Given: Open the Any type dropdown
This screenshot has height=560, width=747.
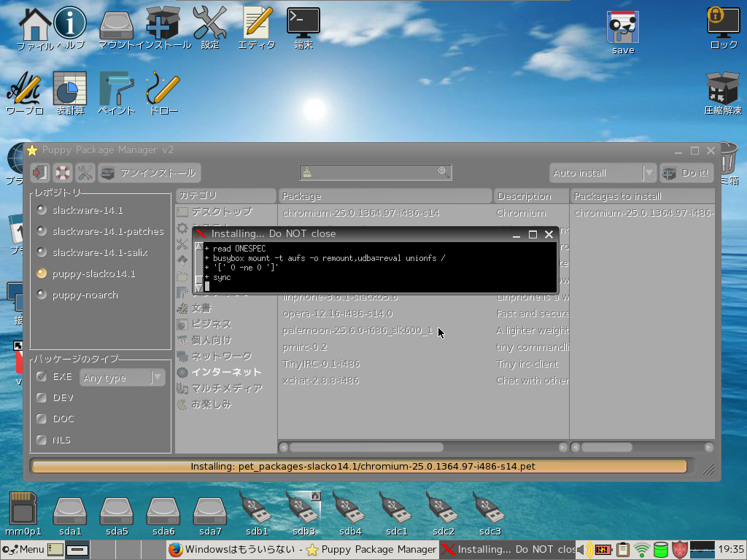Looking at the screenshot, I should click(x=122, y=378).
